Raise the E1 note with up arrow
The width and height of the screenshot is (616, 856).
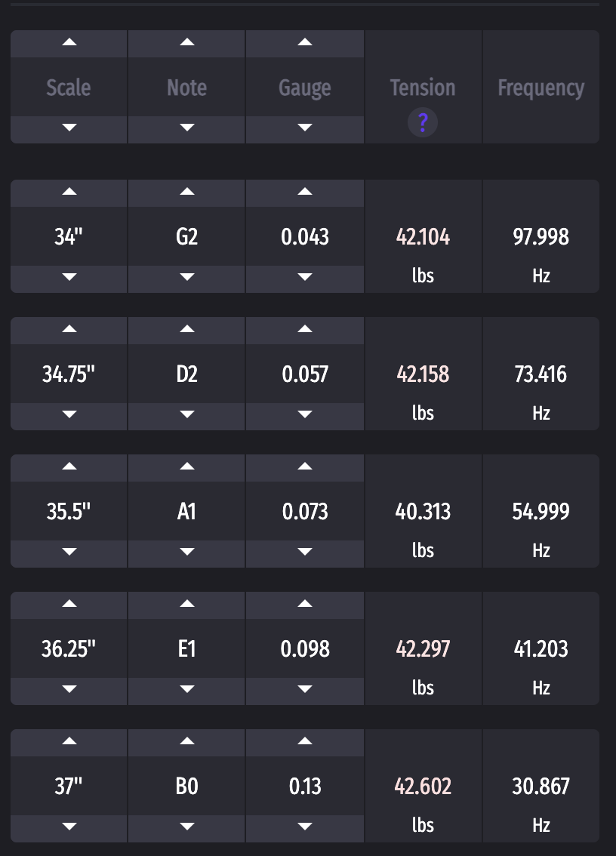tap(186, 606)
